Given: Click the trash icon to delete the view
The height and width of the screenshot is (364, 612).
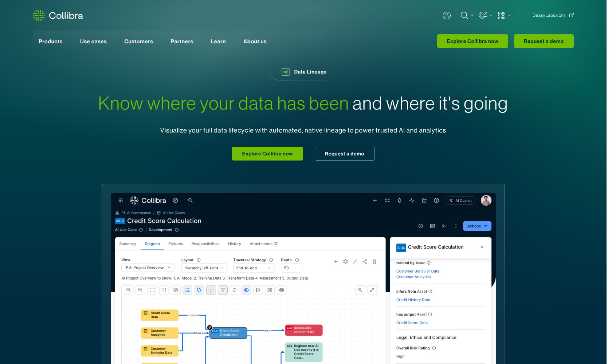Looking at the screenshot, I should tap(374, 261).
